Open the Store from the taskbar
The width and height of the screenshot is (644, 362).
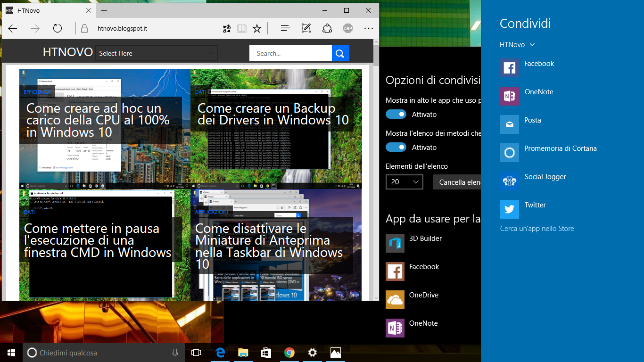[266, 353]
